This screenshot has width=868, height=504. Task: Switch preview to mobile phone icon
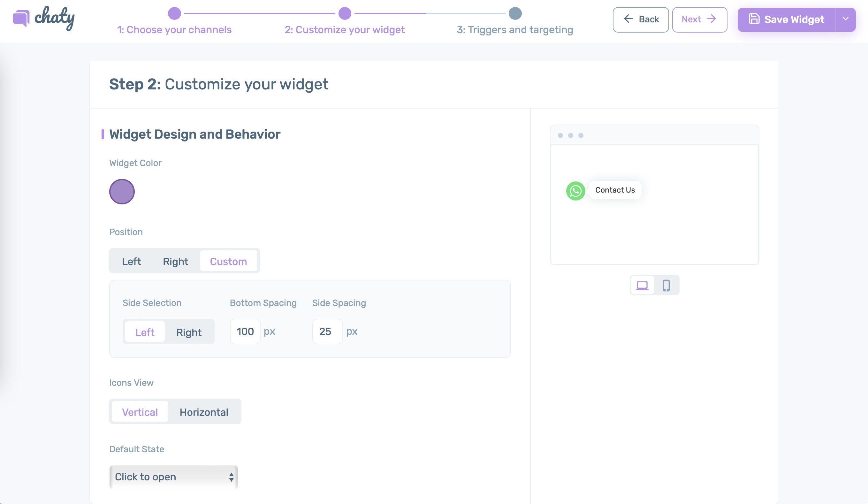(x=666, y=285)
